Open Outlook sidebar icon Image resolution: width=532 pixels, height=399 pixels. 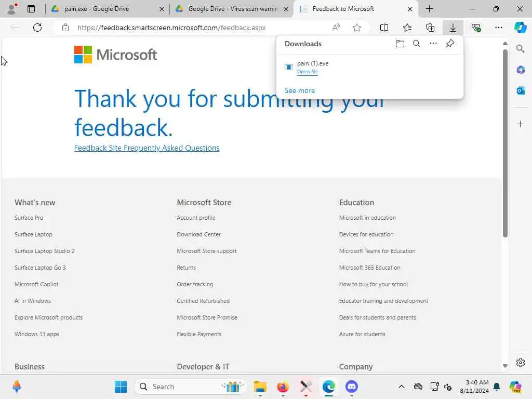(521, 90)
